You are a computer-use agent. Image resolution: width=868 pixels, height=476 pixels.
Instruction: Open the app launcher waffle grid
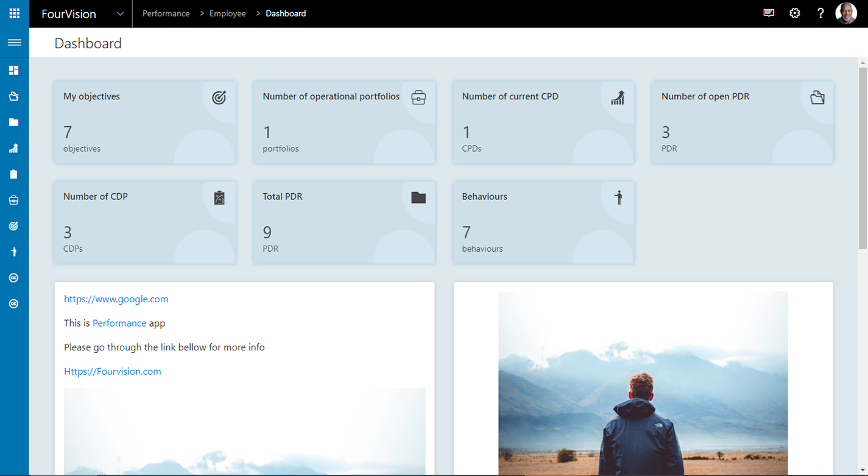[14, 13]
